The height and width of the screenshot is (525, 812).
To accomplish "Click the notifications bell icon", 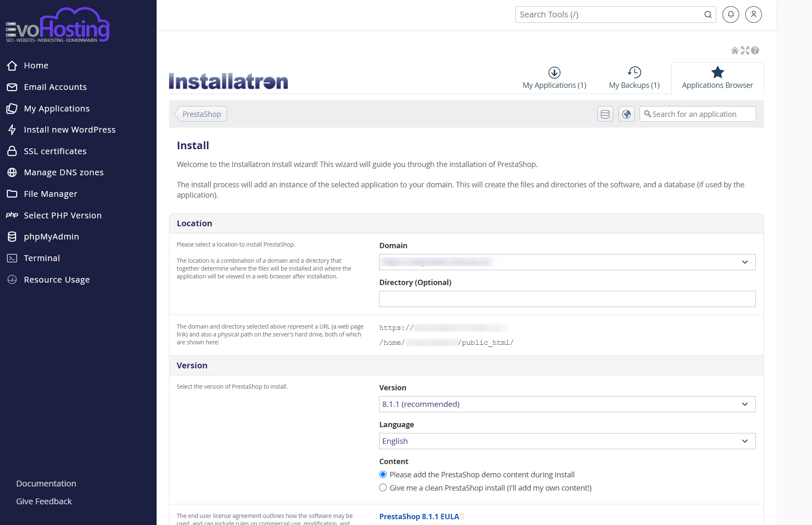I will (x=730, y=15).
